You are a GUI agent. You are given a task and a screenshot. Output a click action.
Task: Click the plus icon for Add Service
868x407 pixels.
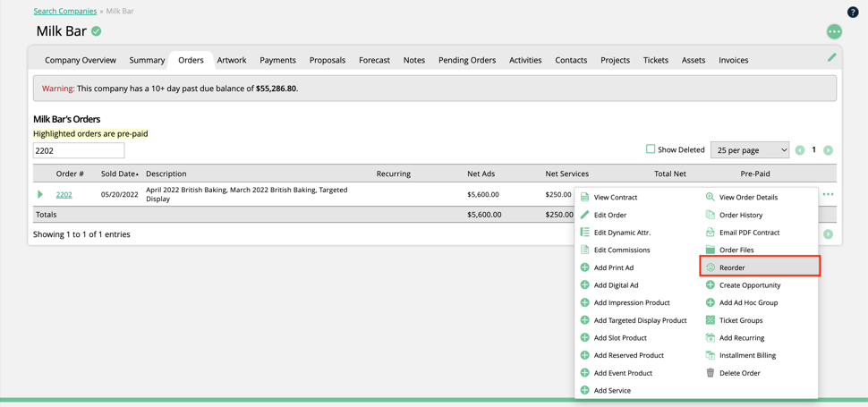pos(584,390)
